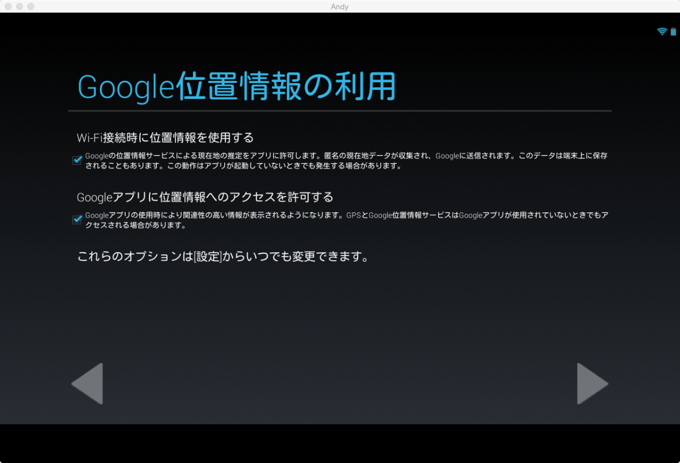
Task: Maximize the Andy emulator window
Action: (31, 6)
